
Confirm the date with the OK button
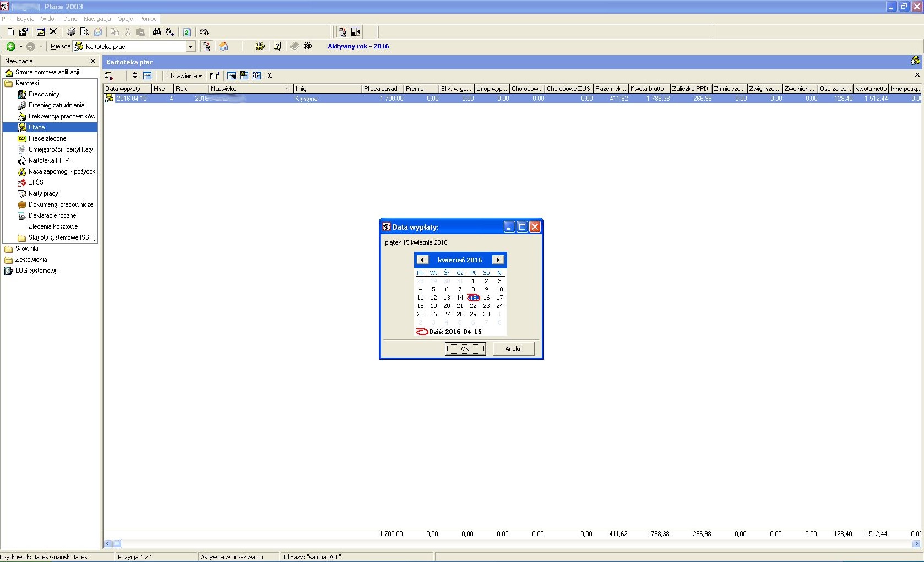coord(465,349)
